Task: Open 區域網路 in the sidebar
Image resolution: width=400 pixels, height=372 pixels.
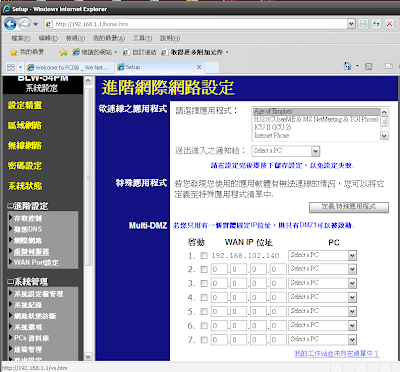Action: pyautogui.click(x=25, y=125)
